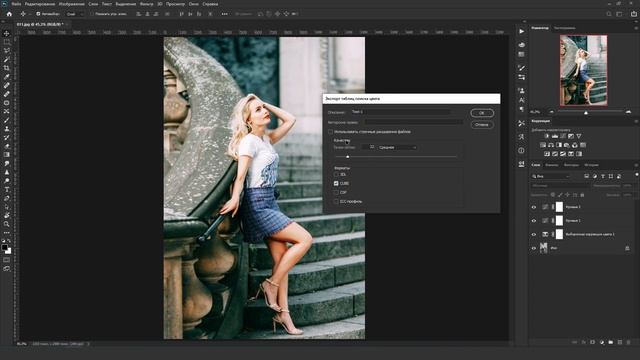The height and width of the screenshot is (360, 640).
Task: Open the Character panel icon
Action: tap(522, 100)
